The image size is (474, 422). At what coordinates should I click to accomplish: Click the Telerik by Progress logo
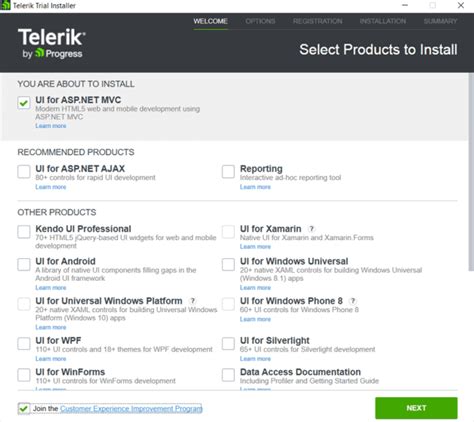(x=52, y=43)
